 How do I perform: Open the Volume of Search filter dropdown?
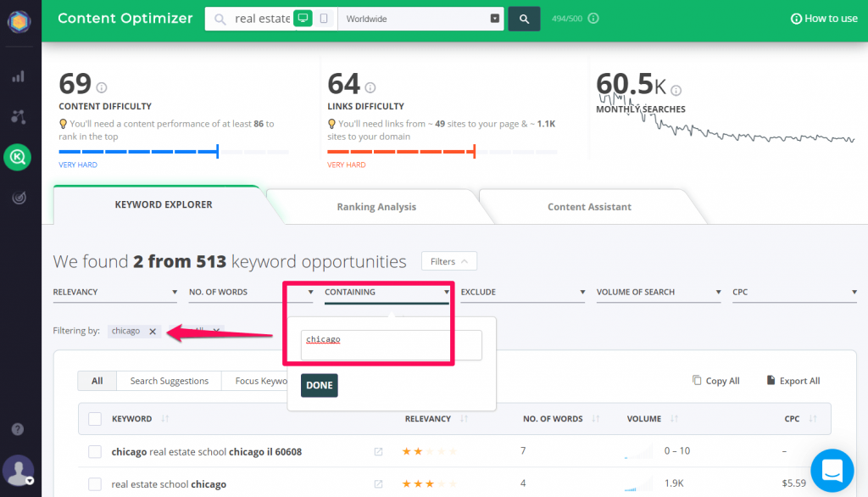pos(659,292)
